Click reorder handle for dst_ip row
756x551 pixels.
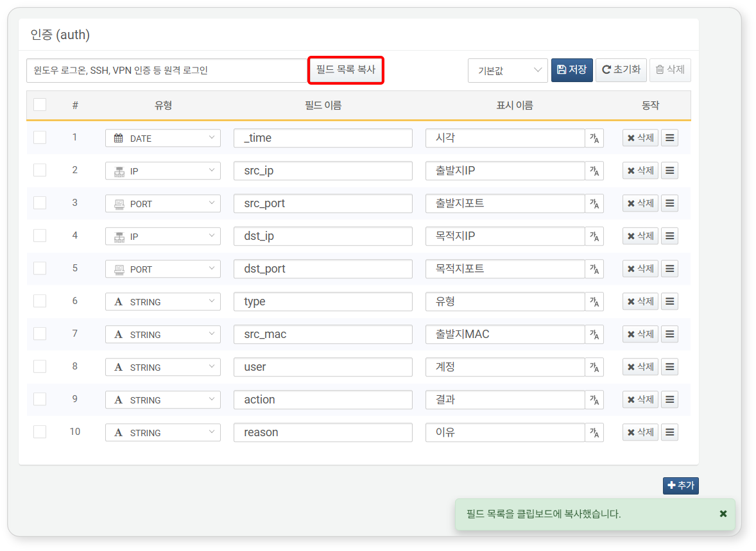(670, 236)
